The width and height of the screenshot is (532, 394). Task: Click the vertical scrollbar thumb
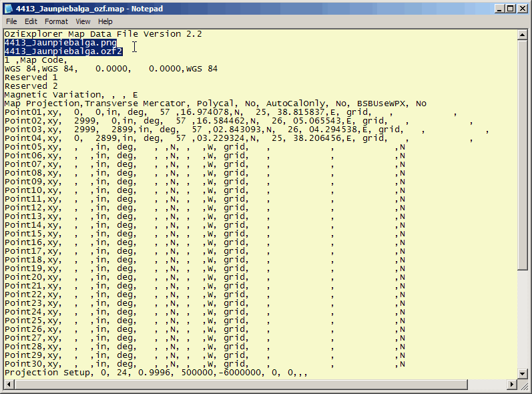coord(522,155)
